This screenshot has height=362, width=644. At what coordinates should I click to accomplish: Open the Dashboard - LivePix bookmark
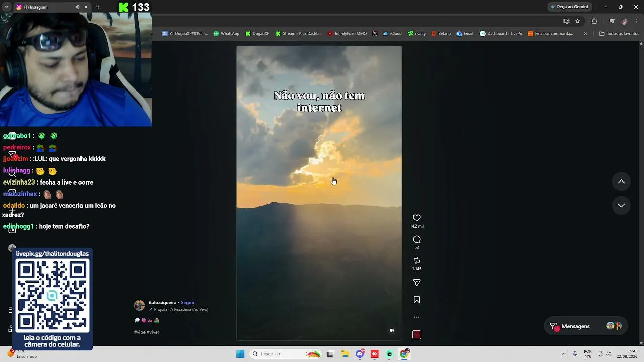click(x=501, y=34)
